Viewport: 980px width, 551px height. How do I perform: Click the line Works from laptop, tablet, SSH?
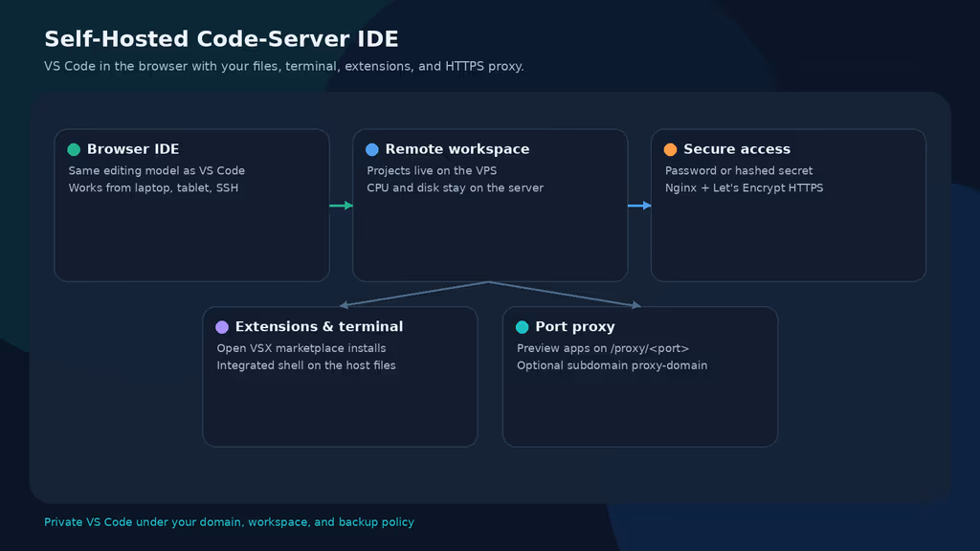(153, 187)
